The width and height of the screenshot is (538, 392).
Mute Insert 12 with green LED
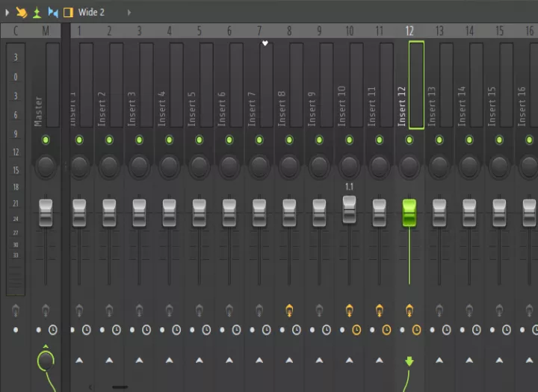(409, 140)
